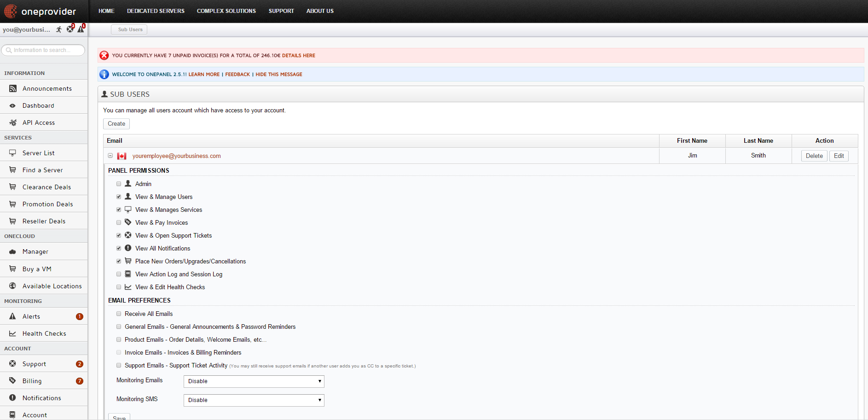Enable the Admin permission checkbox

(119, 184)
